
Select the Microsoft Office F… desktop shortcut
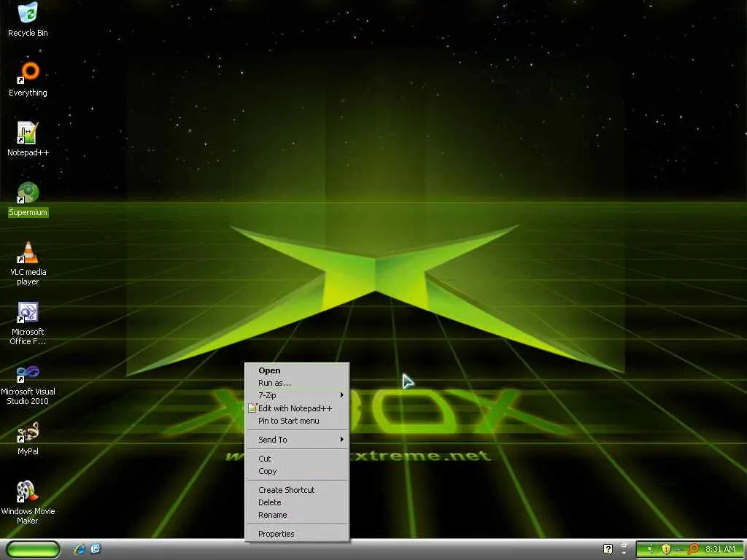(x=28, y=323)
